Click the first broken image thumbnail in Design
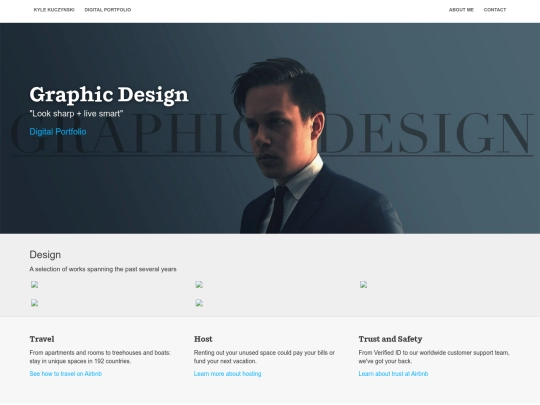The width and height of the screenshot is (540, 405). coord(34,284)
